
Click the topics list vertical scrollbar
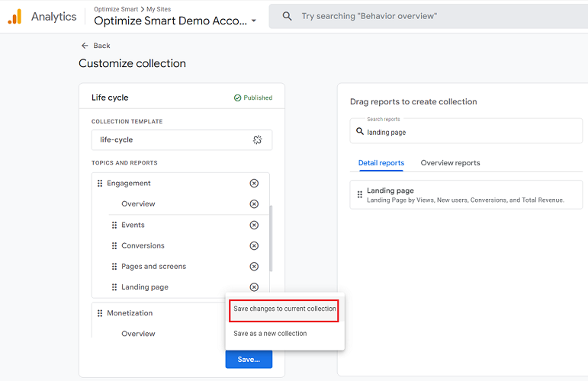click(x=271, y=239)
